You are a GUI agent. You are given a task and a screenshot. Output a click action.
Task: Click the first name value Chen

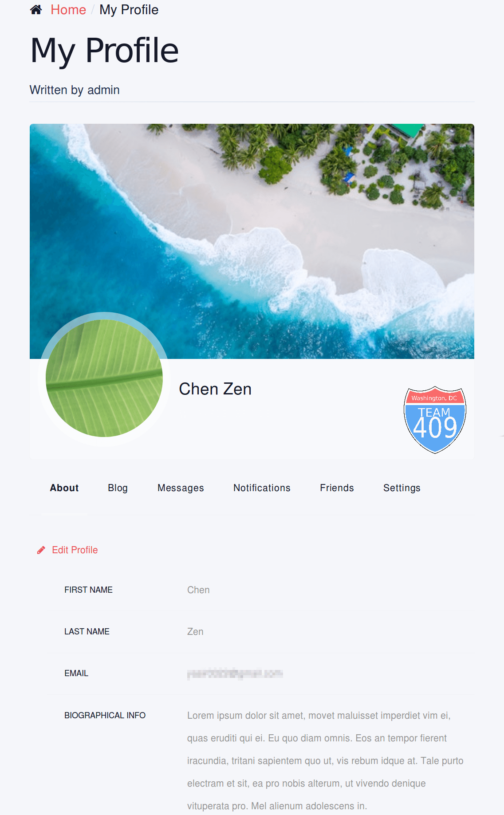(198, 590)
